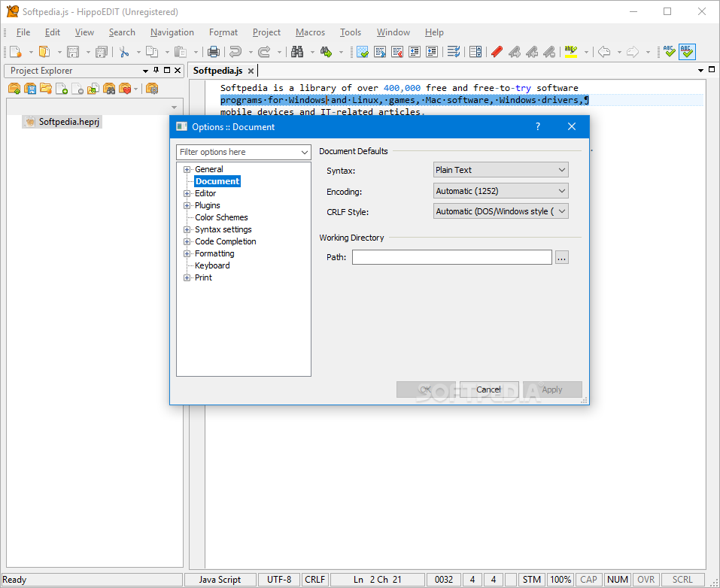Toggle the pin on Project Explorer panel
Image resolution: width=720 pixels, height=588 pixels.
tap(156, 70)
